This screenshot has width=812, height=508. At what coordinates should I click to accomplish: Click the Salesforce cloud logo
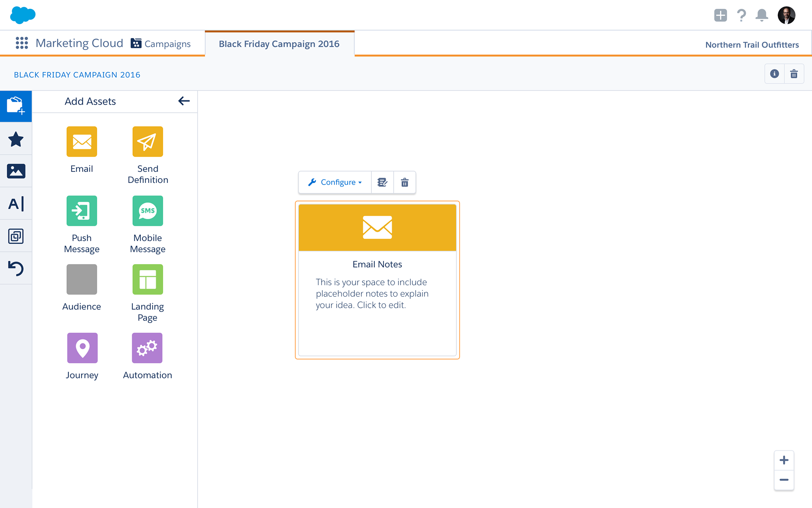click(x=23, y=15)
